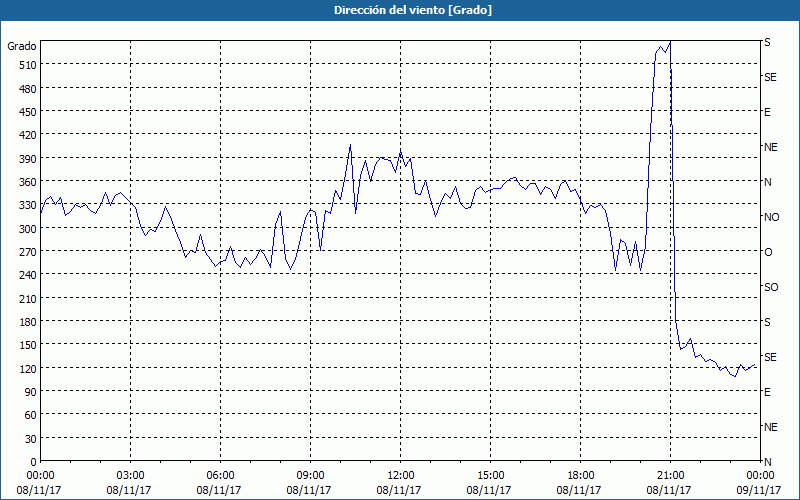Click the 06:00 time label
Viewport: 800px width, 500px height.
pyautogui.click(x=220, y=476)
